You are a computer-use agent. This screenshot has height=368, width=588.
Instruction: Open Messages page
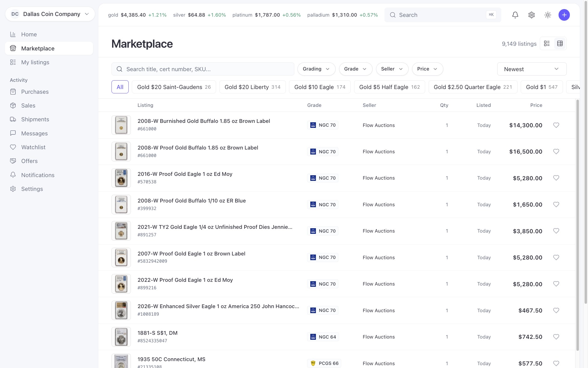pos(49,134)
